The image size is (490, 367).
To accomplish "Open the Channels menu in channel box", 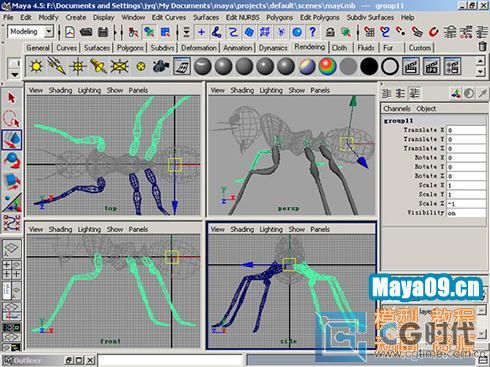I will 397,109.
